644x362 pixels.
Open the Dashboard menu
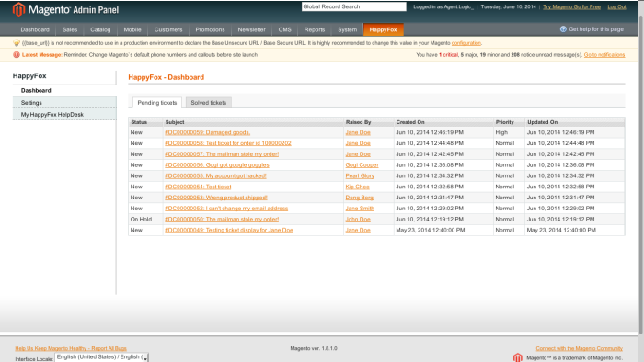pos(35,29)
